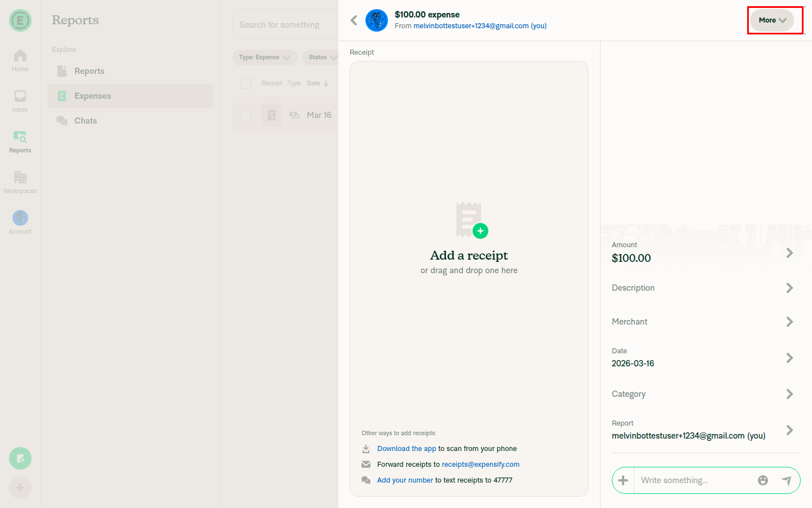Go to Home in the sidebar
The image size is (812, 508).
pyautogui.click(x=20, y=60)
